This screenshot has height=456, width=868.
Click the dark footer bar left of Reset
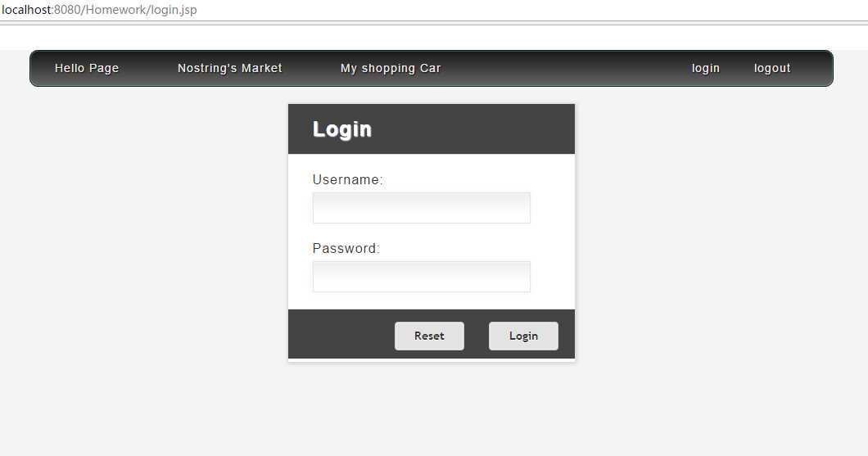click(x=341, y=334)
